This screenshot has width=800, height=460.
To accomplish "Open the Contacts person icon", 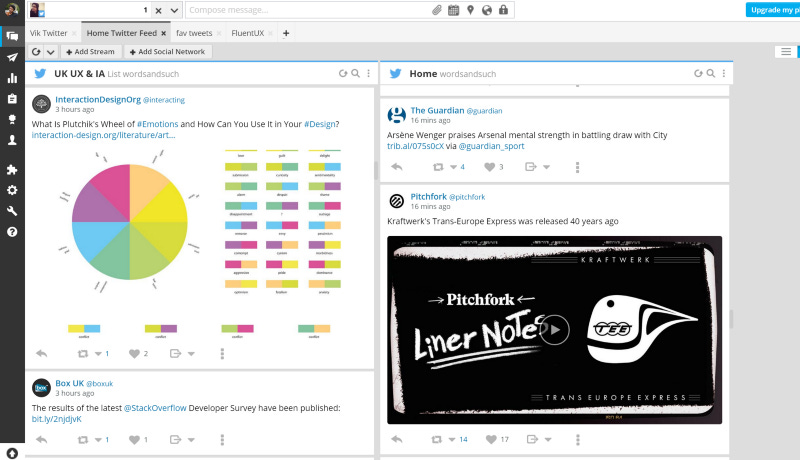I will pos(12,140).
